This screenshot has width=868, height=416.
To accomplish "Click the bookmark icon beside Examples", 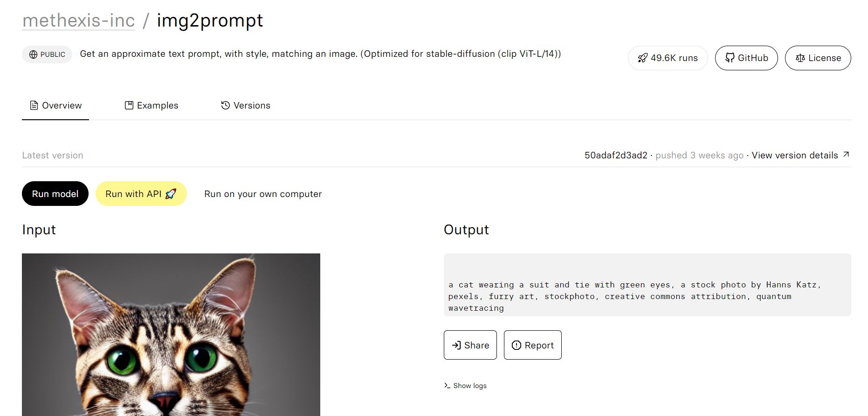I will [129, 105].
